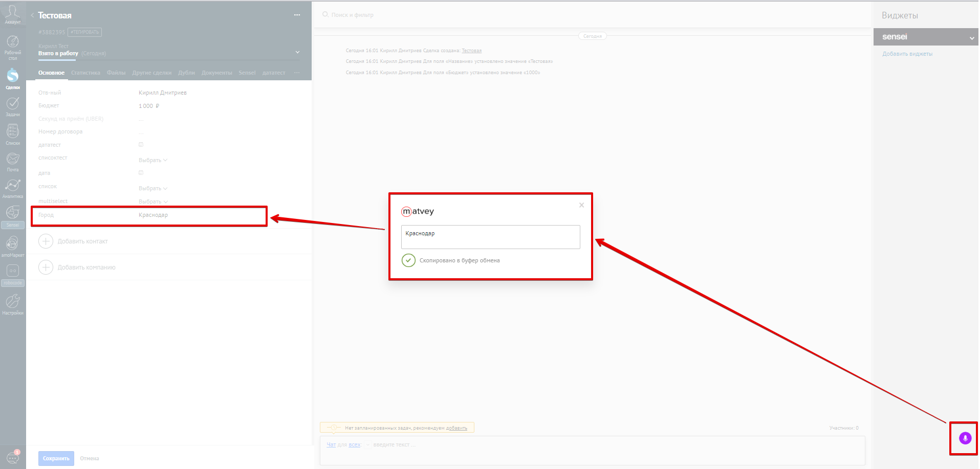Switch to the Основное tab
Viewport: 980px width, 469px height.
(51, 73)
